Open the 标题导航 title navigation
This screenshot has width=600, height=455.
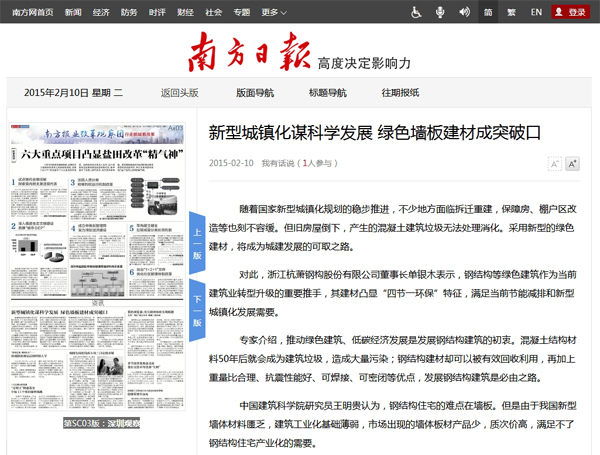pyautogui.click(x=328, y=93)
